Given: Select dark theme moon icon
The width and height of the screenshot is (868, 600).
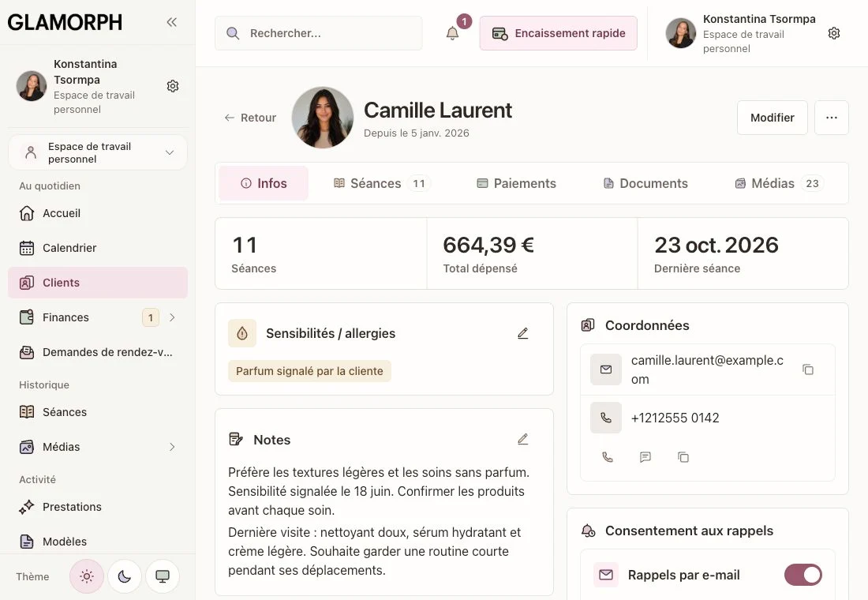Looking at the screenshot, I should coord(125,576).
